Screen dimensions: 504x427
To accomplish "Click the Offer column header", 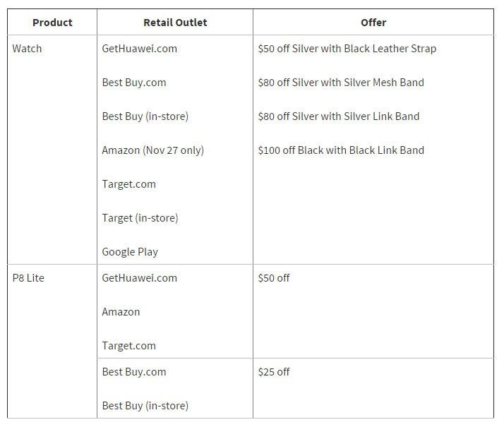I will click(x=373, y=23).
